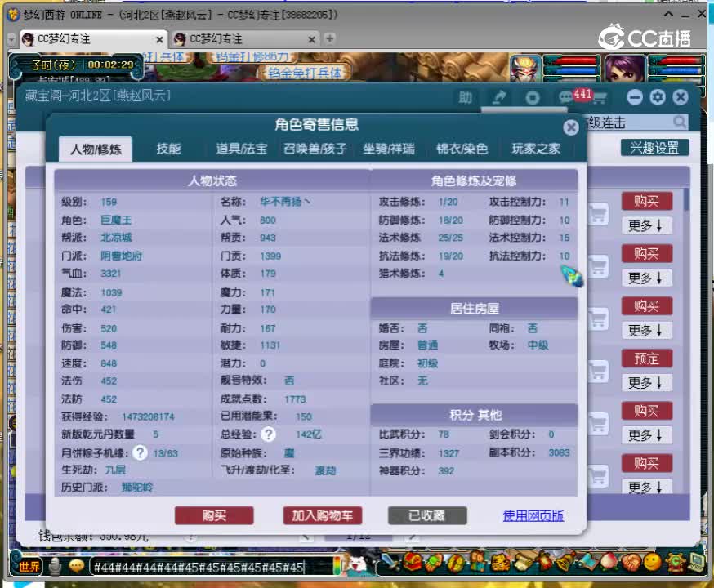
Task: Click the second 购买 button in listing column
Action: click(x=647, y=253)
